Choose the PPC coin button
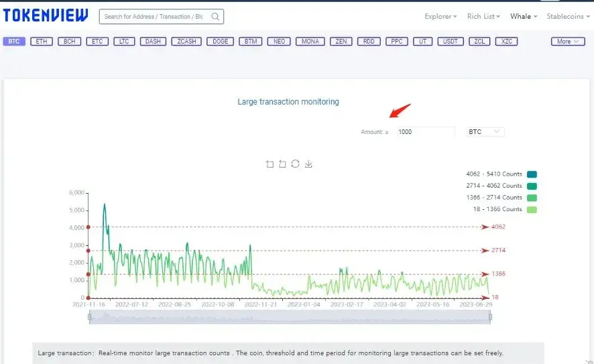The image size is (594, 364). 397,42
